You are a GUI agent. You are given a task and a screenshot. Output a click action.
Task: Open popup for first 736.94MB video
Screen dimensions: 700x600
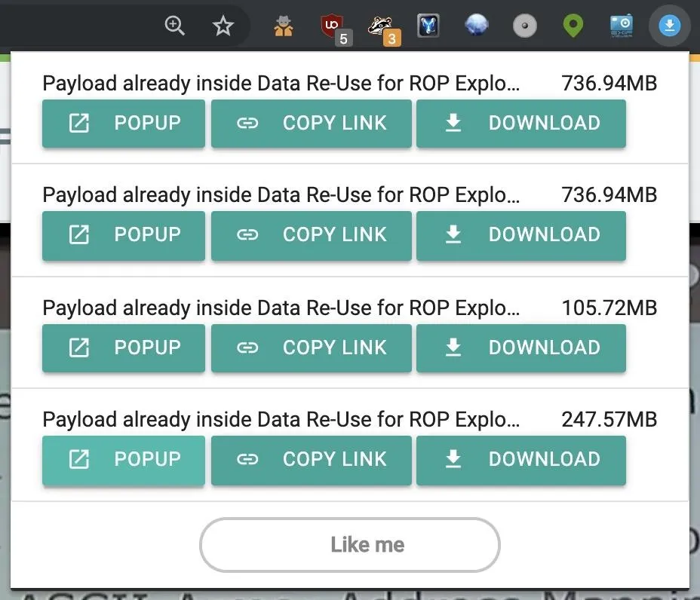click(124, 123)
